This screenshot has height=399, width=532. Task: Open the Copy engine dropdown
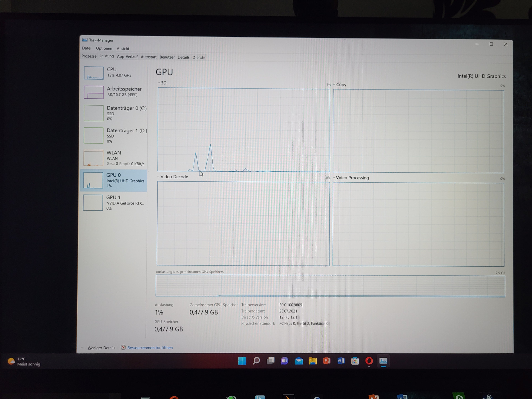tap(340, 84)
